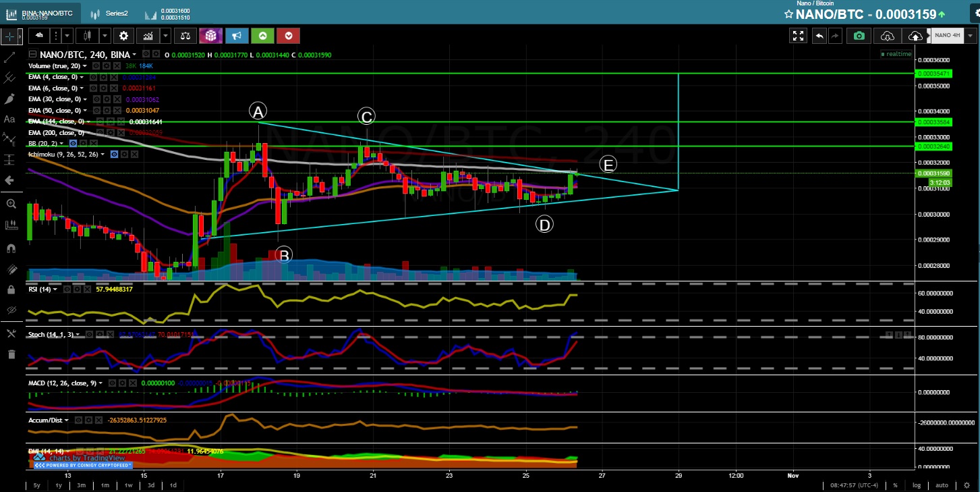Open the compare scales icon

(x=185, y=36)
